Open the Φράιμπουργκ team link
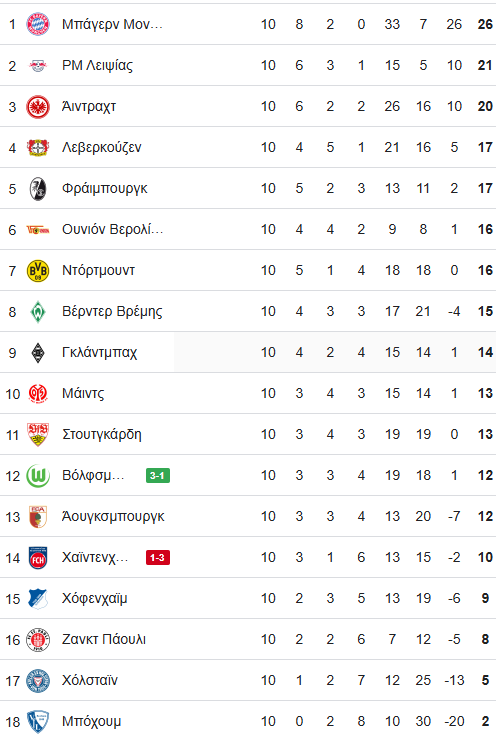Viewport: 496px width, 742px height. pos(105,188)
